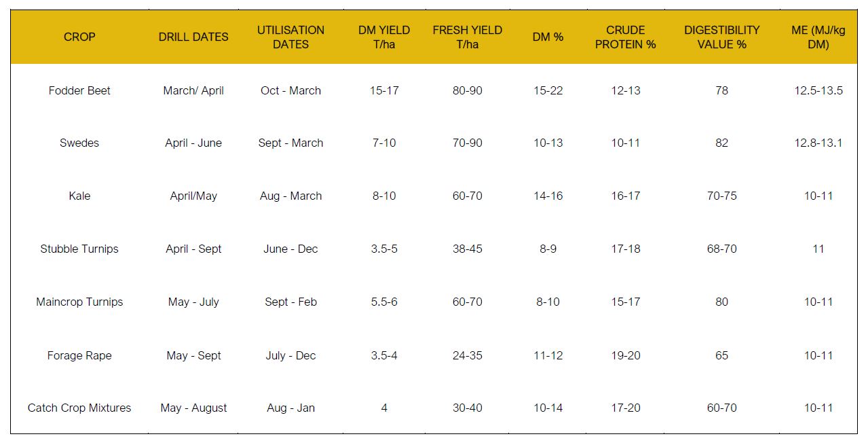This screenshot has width=868, height=445.
Task: Select the Forage Rape crop cell
Action: pos(79,355)
